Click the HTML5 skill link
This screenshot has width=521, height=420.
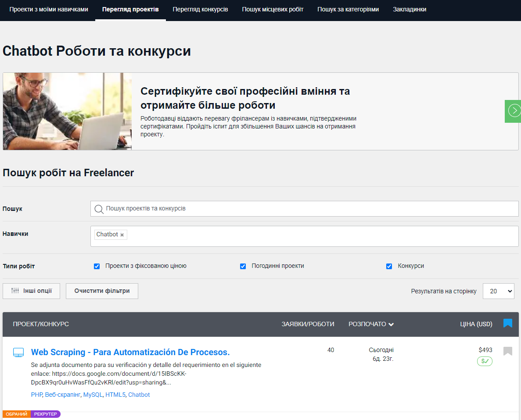pyautogui.click(x=115, y=395)
